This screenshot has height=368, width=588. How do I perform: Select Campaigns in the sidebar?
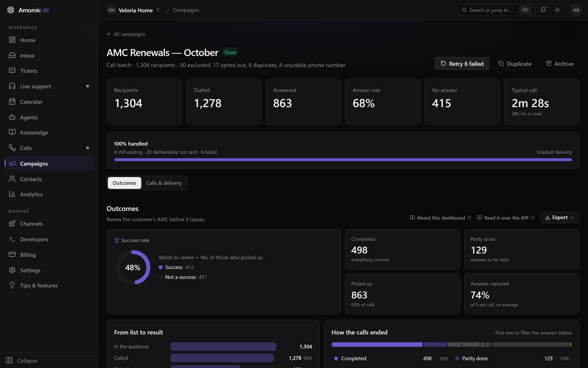[49, 164]
